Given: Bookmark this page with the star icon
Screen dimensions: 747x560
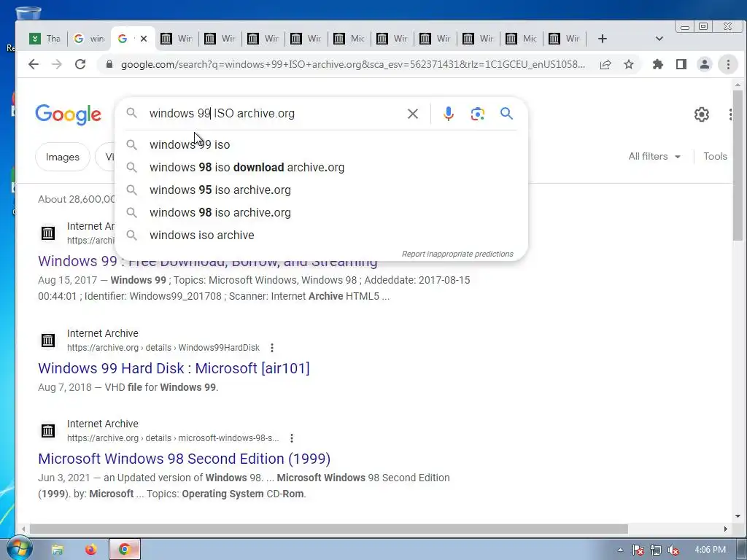Looking at the screenshot, I should pos(629,64).
